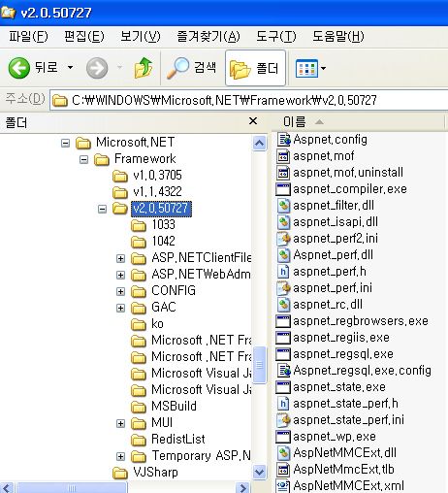
Task: Click the aspnet_regiis.exe icon
Action: pyautogui.click(x=283, y=338)
